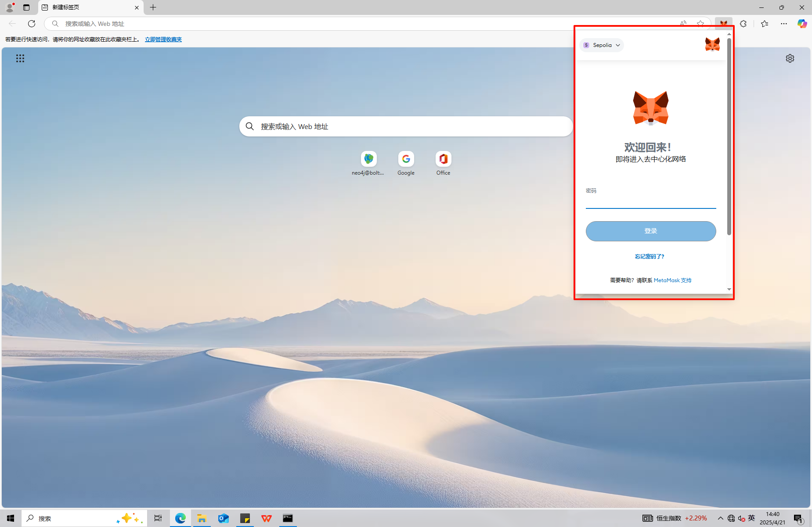Switch the 英 input method indicator
This screenshot has height=527, width=812.
(x=751, y=518)
